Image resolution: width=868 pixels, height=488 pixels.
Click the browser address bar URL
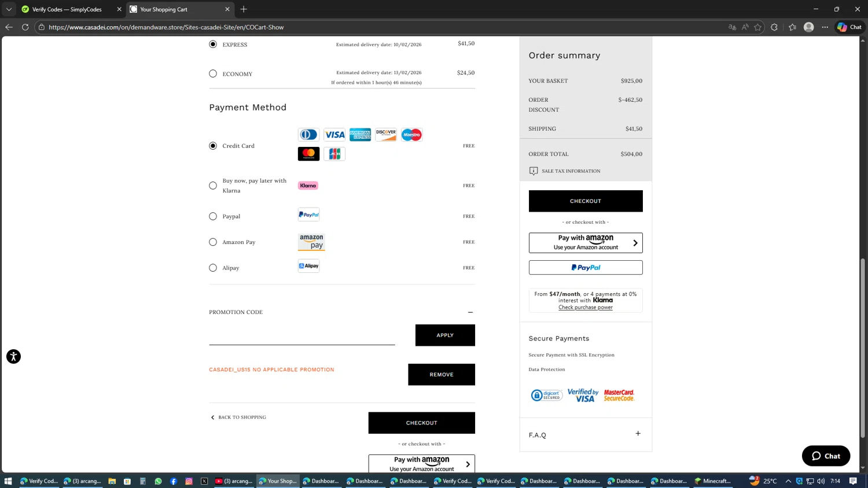[x=166, y=27]
